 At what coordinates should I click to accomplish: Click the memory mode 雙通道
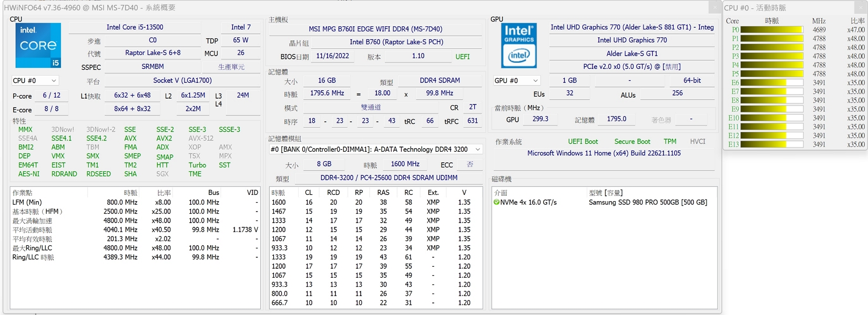click(371, 107)
